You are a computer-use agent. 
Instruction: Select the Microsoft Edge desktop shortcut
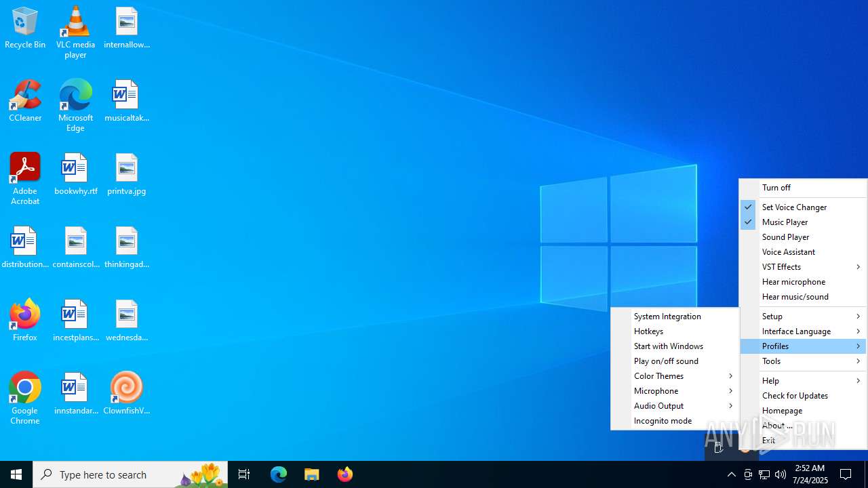tap(75, 106)
